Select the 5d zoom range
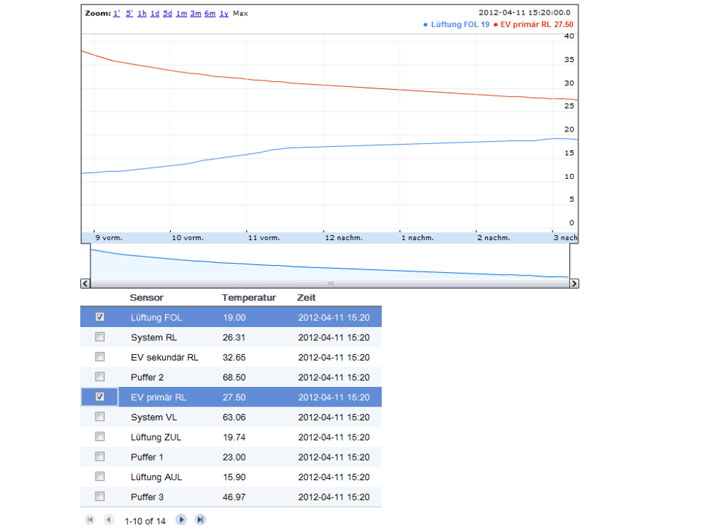The image size is (713, 531). click(168, 14)
